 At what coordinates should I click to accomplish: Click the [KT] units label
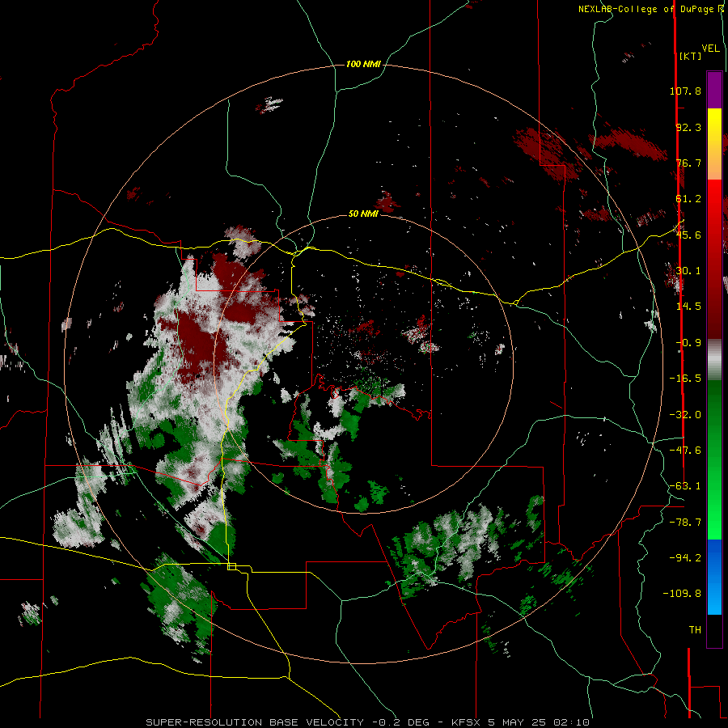click(x=691, y=56)
